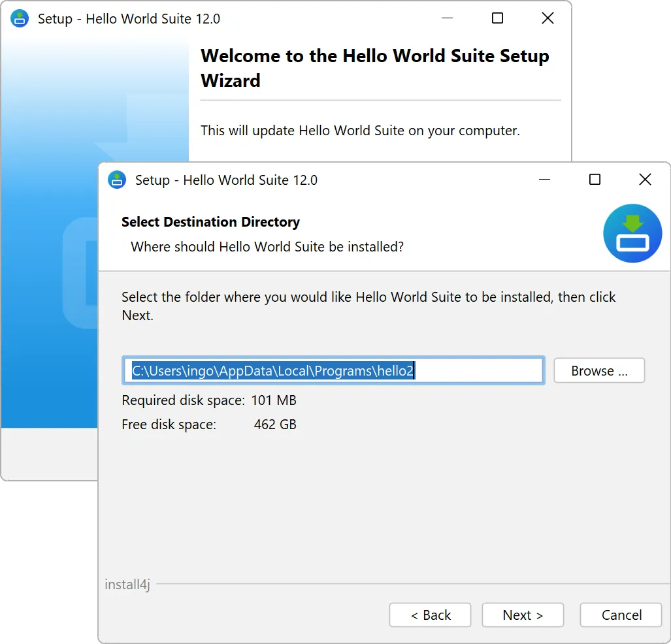Click the large Hello World Suite installer logo
Image resolution: width=671 pixels, height=644 pixels.
(632, 233)
